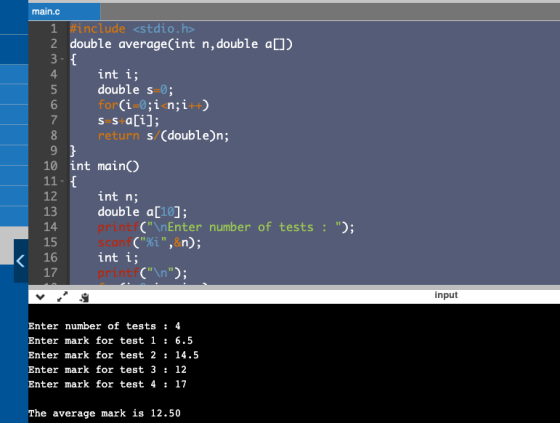Click line number 14 in the gutter
The image size is (560, 423).
point(50,227)
